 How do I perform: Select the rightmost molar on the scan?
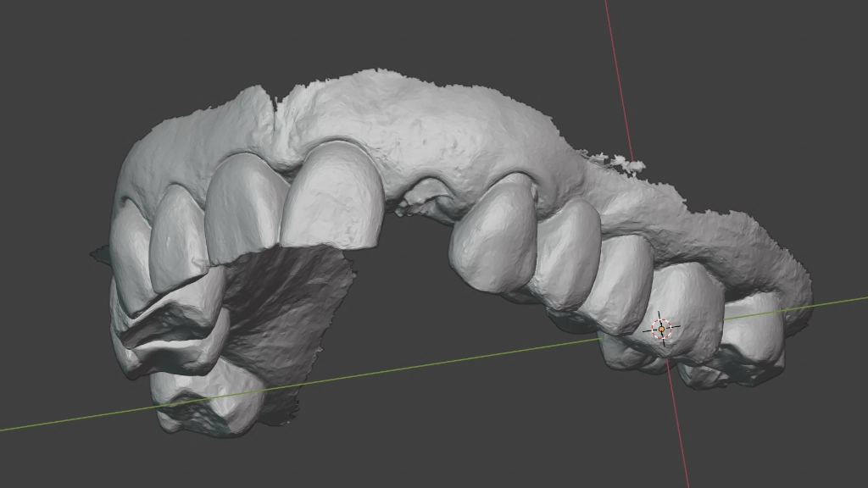click(x=750, y=339)
